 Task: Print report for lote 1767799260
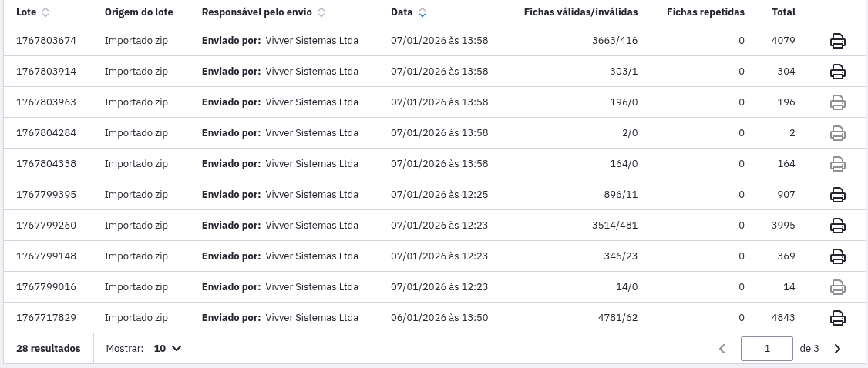point(837,226)
